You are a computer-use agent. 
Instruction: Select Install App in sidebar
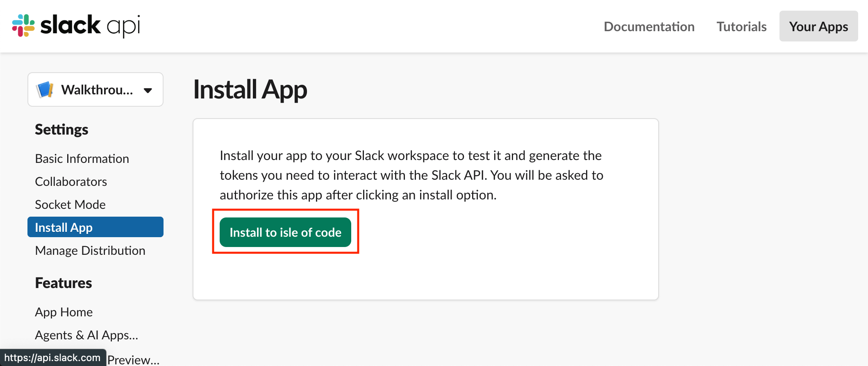95,227
